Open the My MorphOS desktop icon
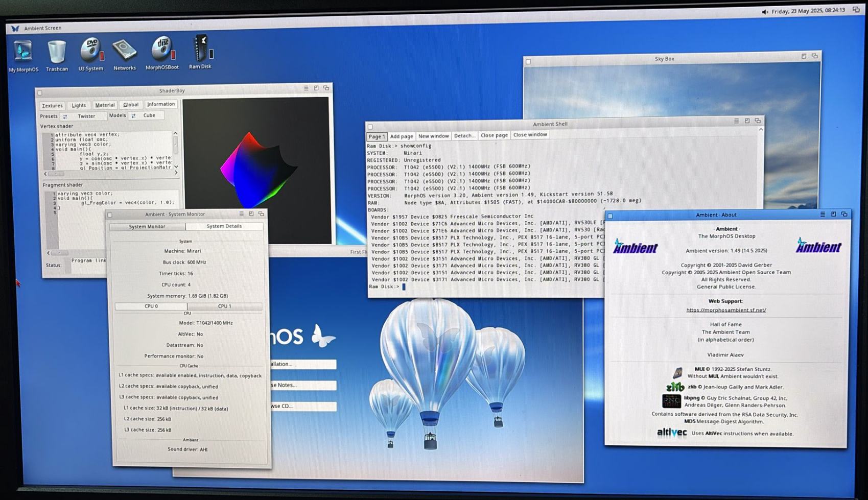This screenshot has width=868, height=500. click(23, 56)
